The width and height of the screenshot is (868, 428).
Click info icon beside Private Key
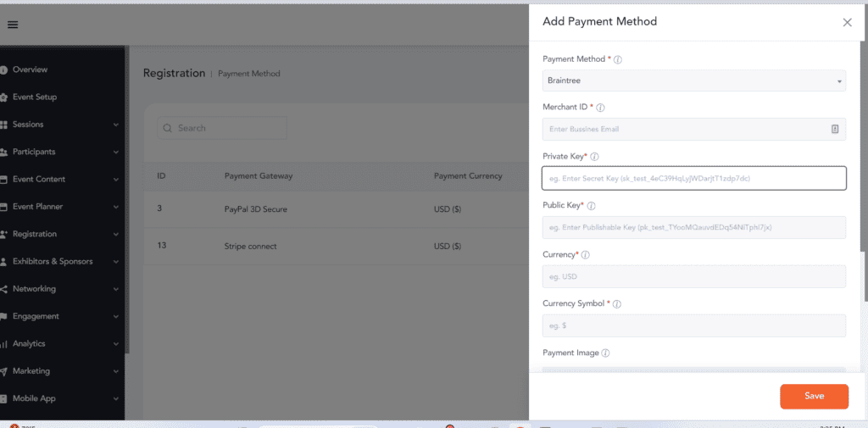click(x=594, y=157)
